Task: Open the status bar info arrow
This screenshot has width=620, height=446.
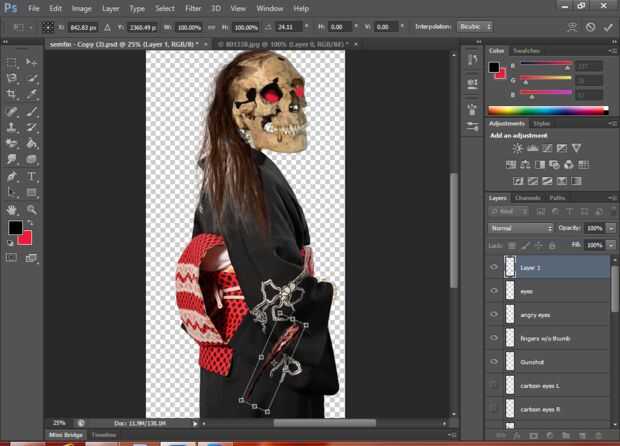Action: click(x=195, y=423)
